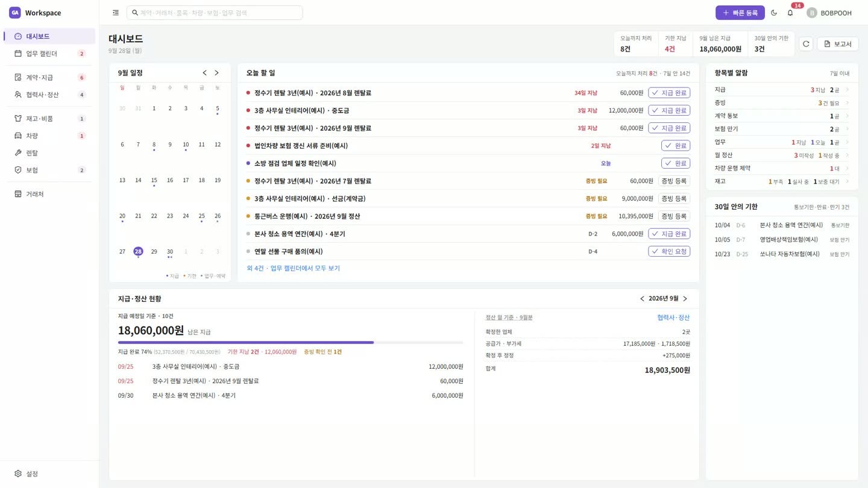Viewport: 868px width, 488px height.
Task: Open 거래처 via its storefront icon
Action: [18, 194]
